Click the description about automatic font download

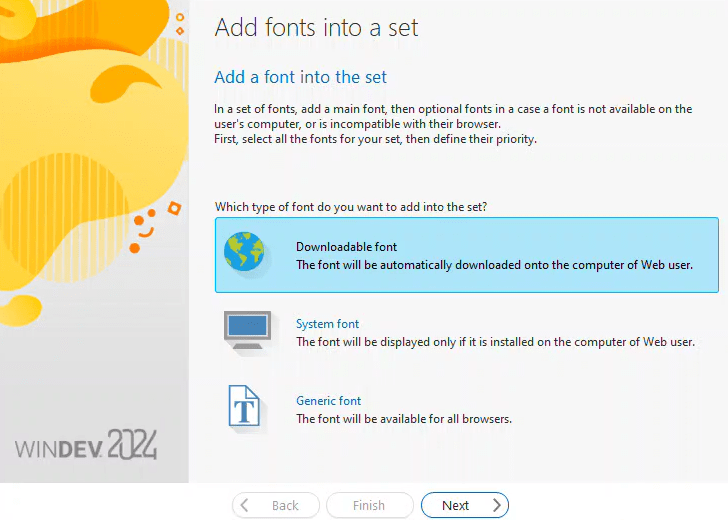[x=494, y=265]
